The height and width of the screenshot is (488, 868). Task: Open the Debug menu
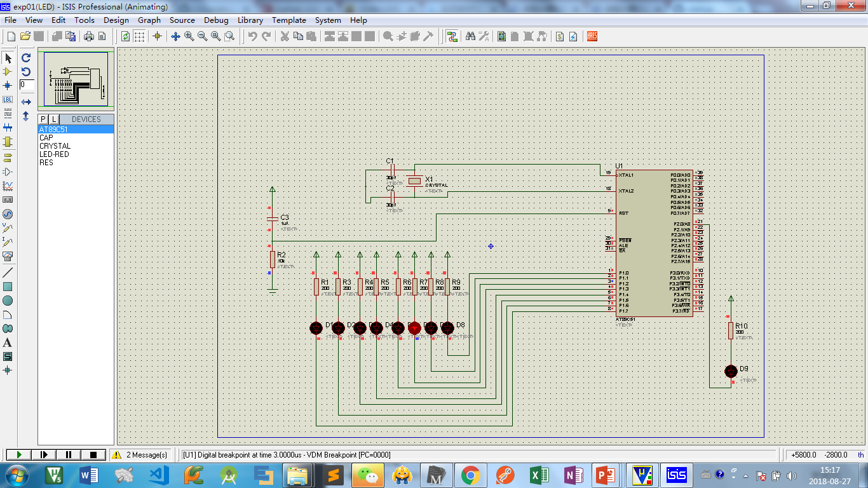coord(216,20)
